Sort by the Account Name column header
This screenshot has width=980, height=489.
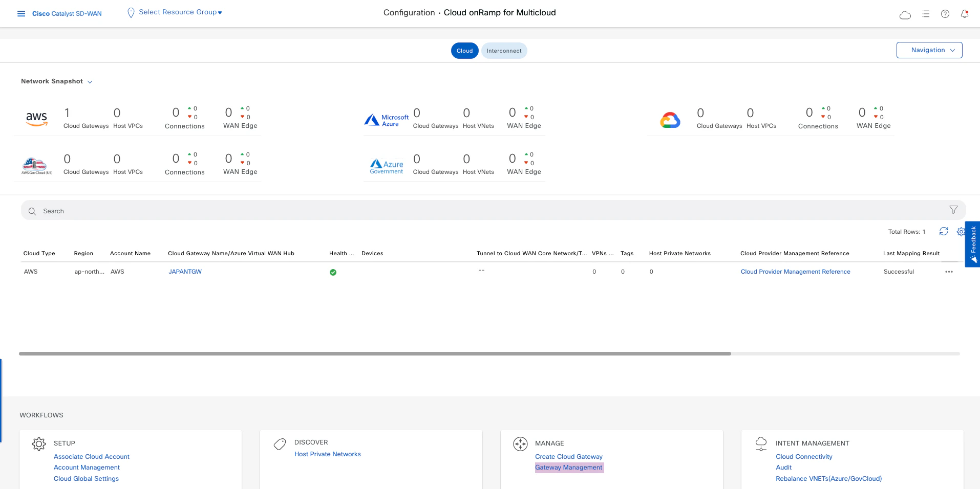(130, 253)
